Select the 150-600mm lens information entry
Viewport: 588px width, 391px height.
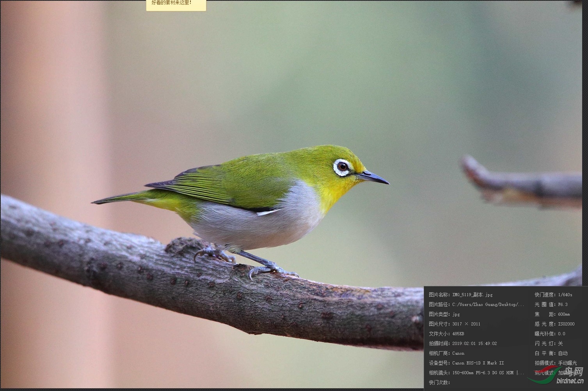(488, 373)
